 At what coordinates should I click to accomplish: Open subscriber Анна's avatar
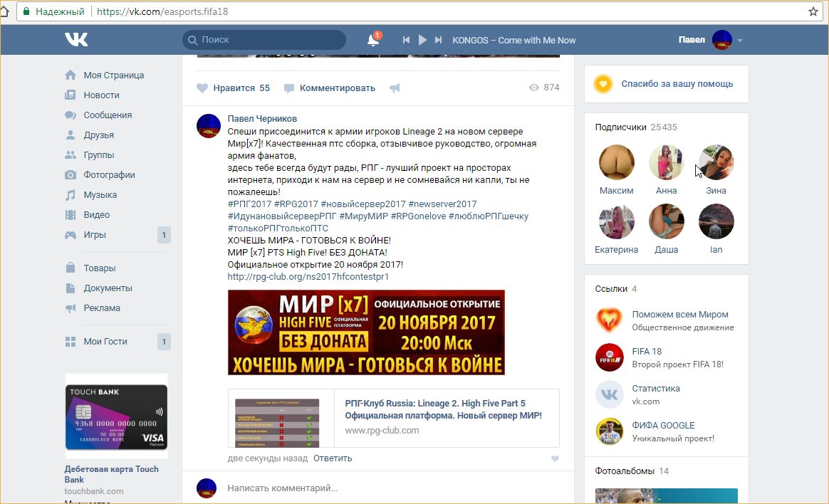click(666, 162)
